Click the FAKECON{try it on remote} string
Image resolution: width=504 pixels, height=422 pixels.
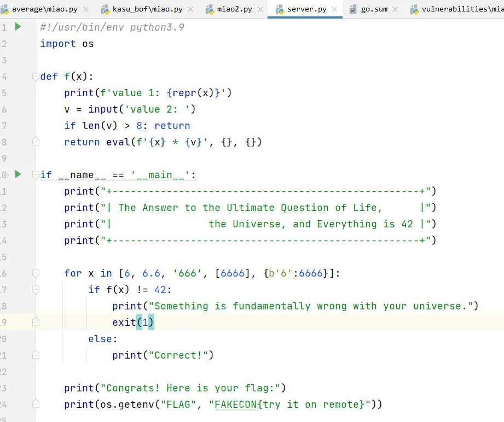(289, 405)
